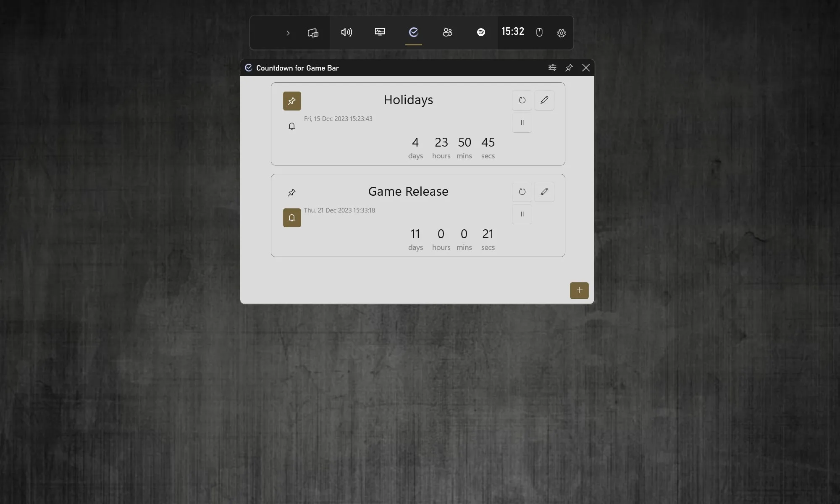Edit the Holidays countdown
This screenshot has height=504, width=840.
tap(544, 100)
